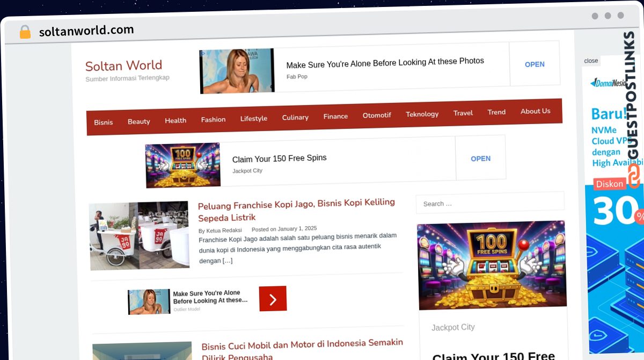Viewport: 644px width, 360px height.
Task: Open Peluang Franchise Kopi Jago article
Action: coord(296,210)
